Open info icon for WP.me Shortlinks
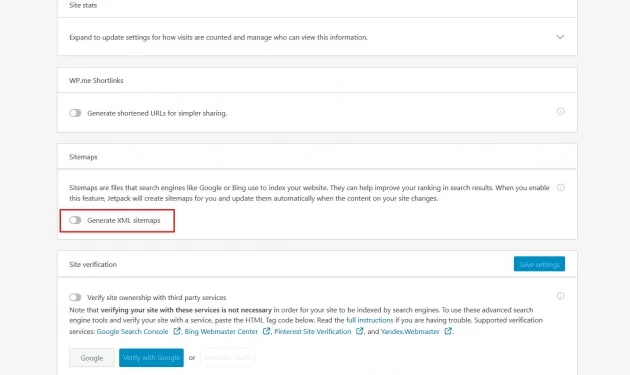The image size is (630, 375). pos(560,111)
